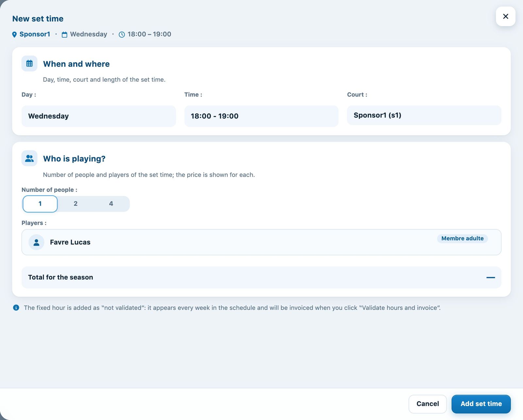The image size is (523, 420).
Task: Open the Day dropdown showing Wednesday
Action: pyautogui.click(x=99, y=116)
